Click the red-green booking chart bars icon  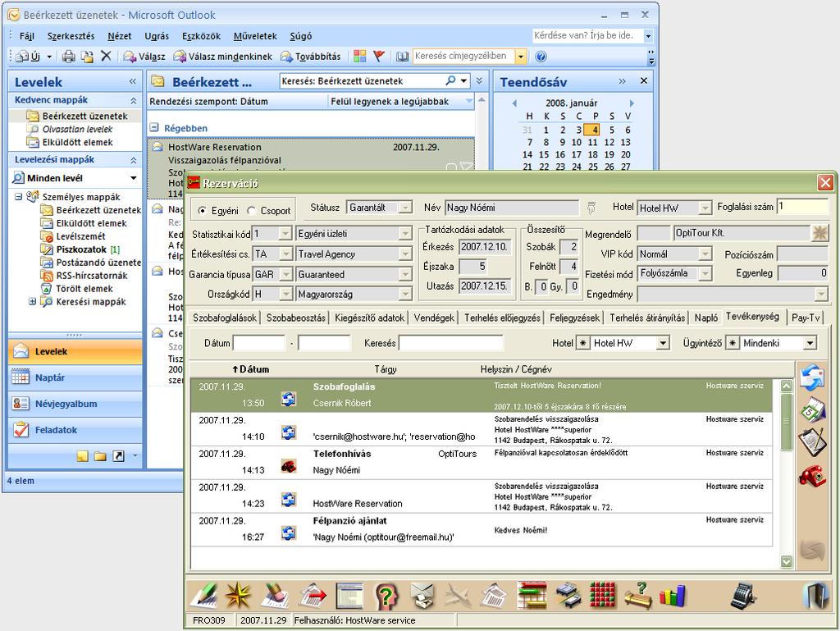point(532,595)
